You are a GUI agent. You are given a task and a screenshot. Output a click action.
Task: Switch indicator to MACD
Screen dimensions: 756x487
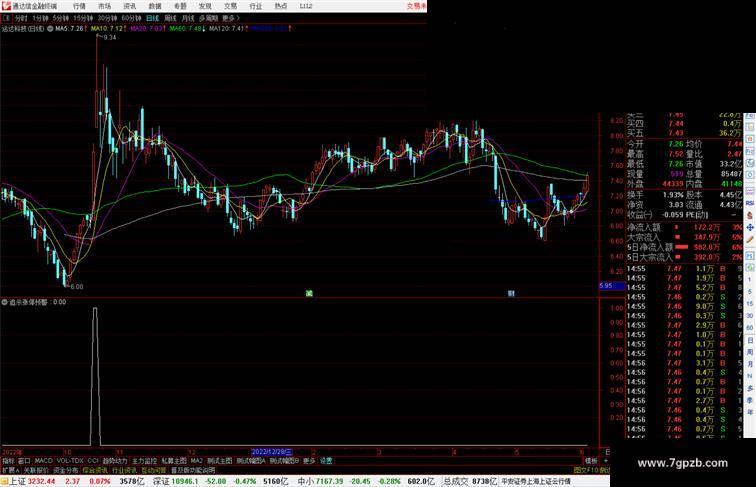point(43,461)
